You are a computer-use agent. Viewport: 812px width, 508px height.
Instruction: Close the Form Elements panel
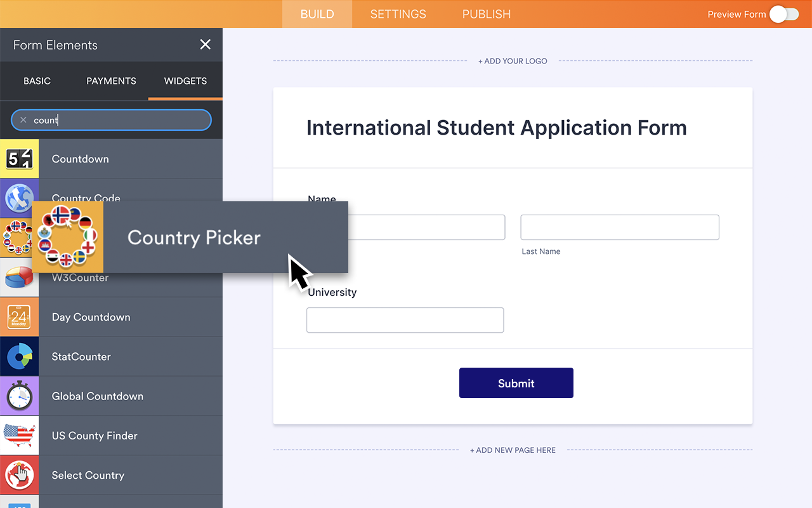point(205,44)
